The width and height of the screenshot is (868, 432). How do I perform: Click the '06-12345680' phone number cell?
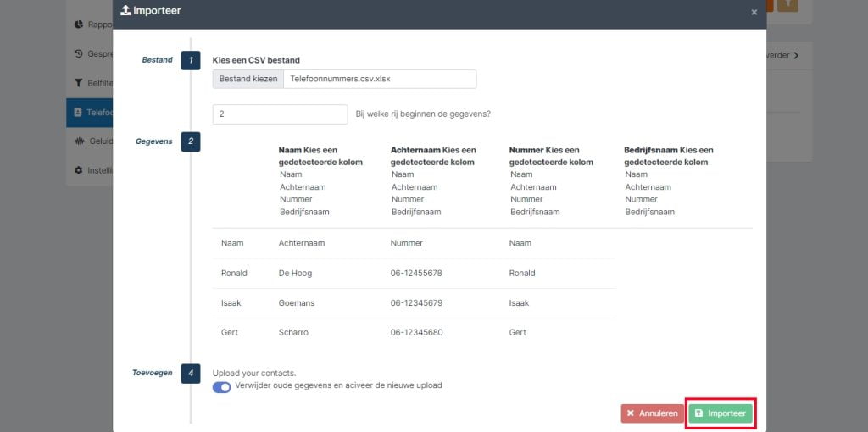pyautogui.click(x=416, y=332)
